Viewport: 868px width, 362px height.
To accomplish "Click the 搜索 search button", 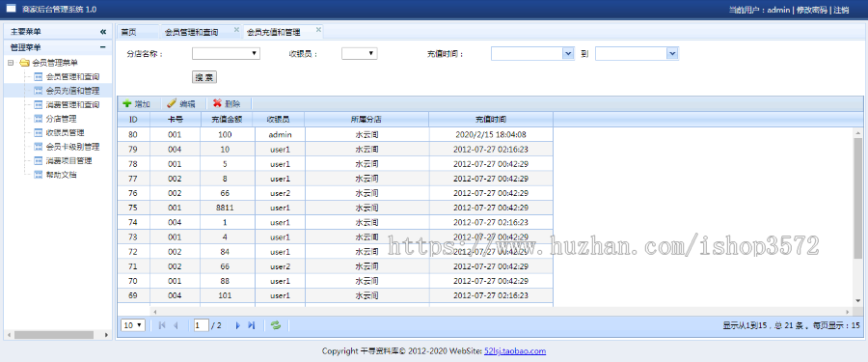I will (204, 77).
